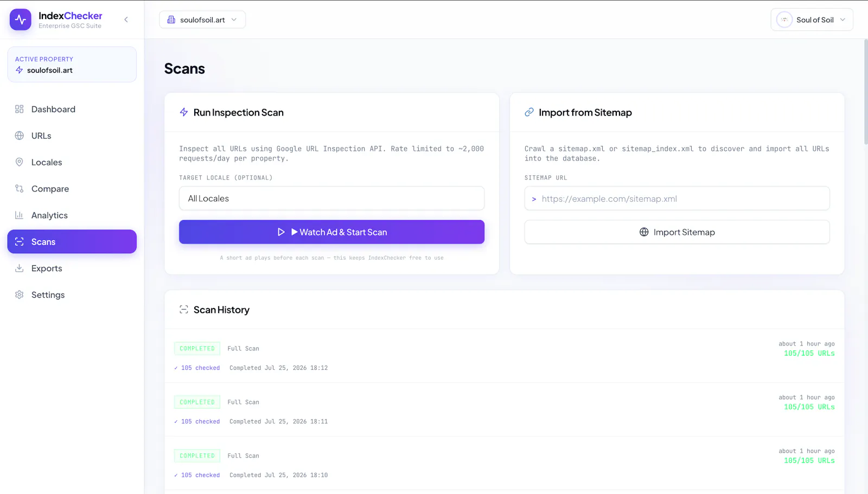Click the Soul of Soil avatar icon

pyautogui.click(x=784, y=20)
